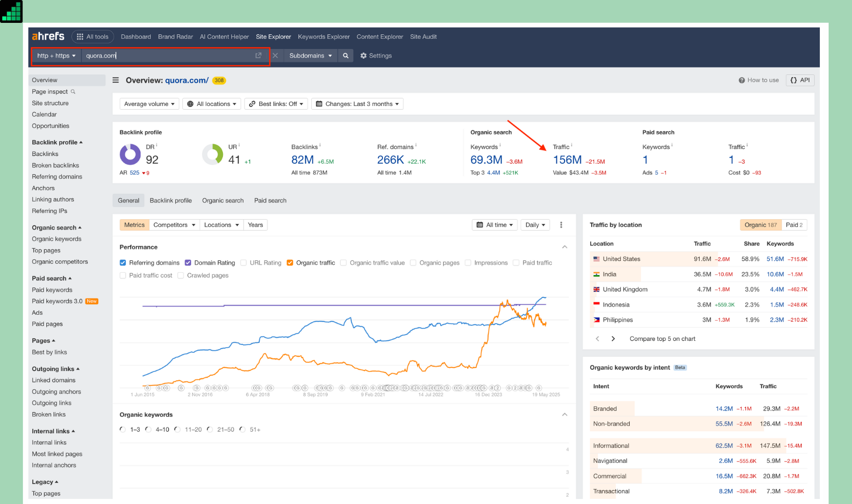Click the United States flag icon
Screen dimensions: 852x504
coord(596,259)
